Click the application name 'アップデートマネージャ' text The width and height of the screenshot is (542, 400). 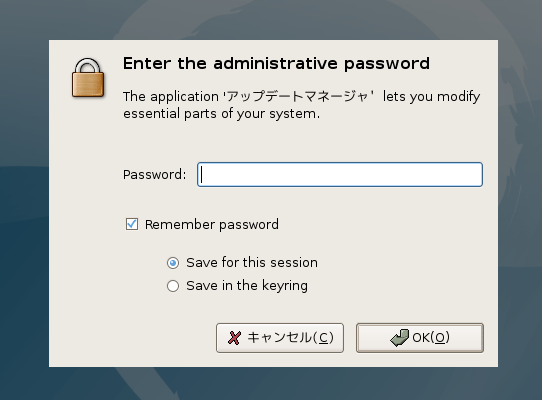coord(298,96)
